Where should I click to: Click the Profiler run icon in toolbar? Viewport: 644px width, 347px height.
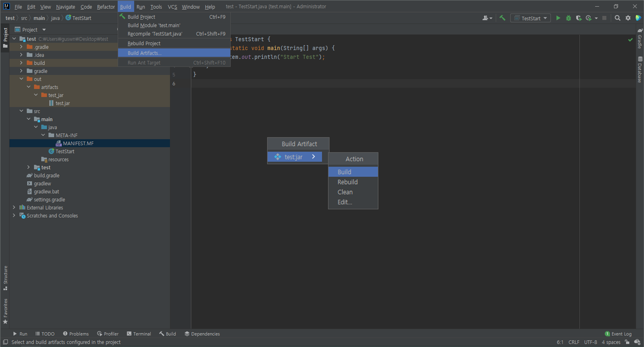589,18
